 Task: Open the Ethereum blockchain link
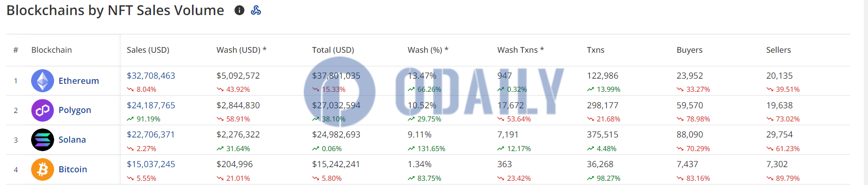pos(79,81)
